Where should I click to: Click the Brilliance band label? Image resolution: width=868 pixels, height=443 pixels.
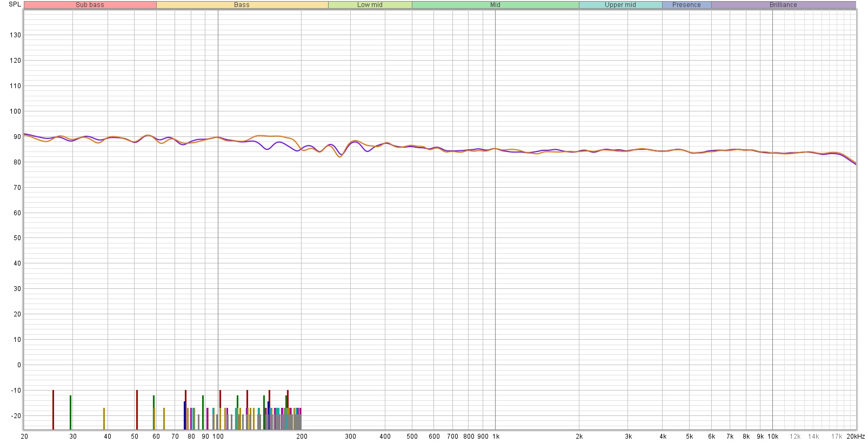(783, 5)
